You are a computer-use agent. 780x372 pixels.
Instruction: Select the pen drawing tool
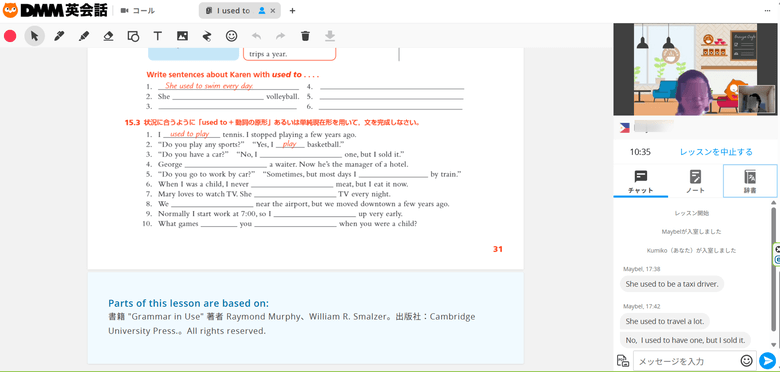click(59, 36)
